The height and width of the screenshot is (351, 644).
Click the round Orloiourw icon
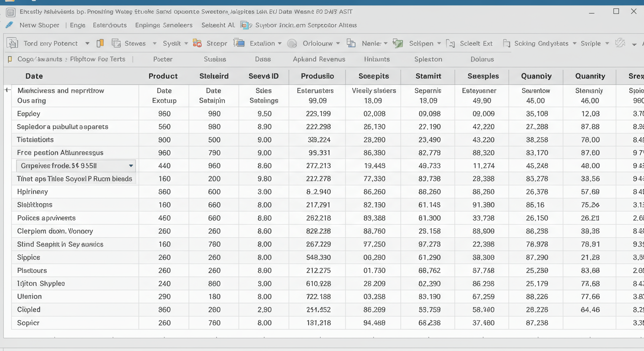(x=292, y=43)
